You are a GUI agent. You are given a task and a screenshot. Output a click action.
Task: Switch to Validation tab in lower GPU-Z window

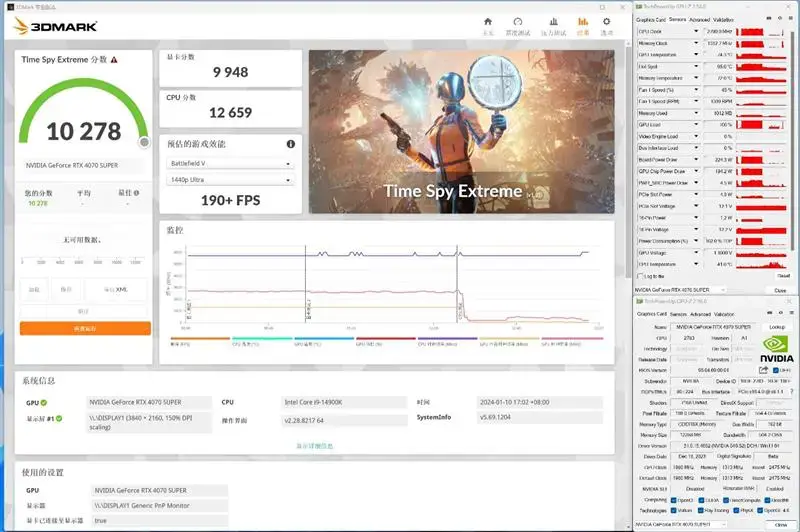724,314
